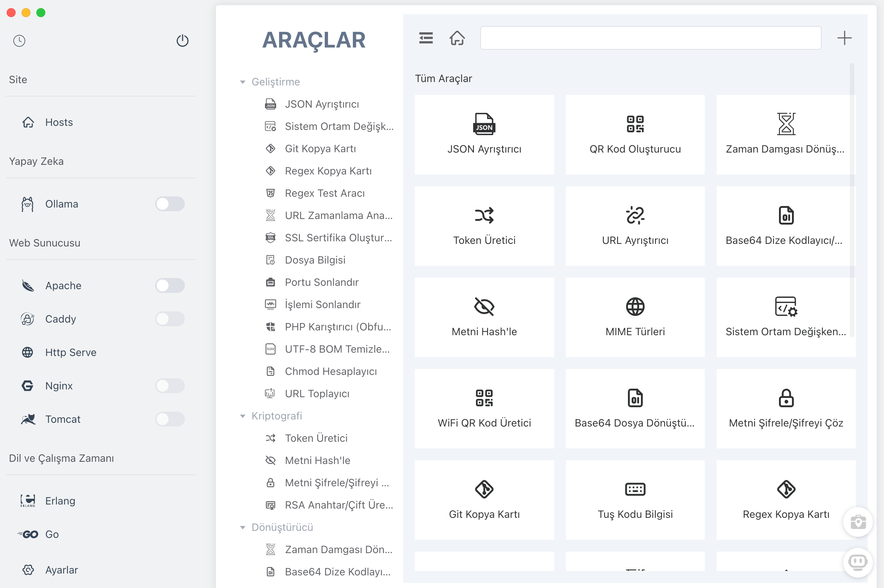Select UTF-8 BOM Temizle... tree item
The height and width of the screenshot is (588, 884).
tap(328, 349)
